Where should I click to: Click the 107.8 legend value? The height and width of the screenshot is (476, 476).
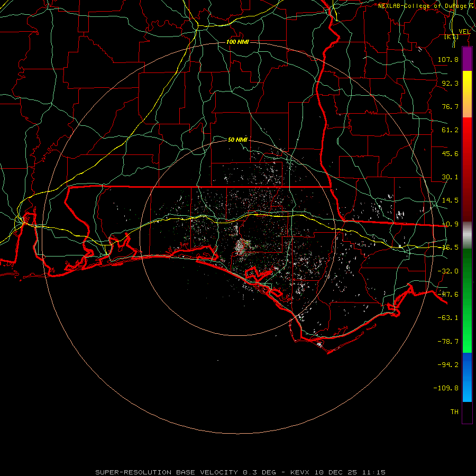(448, 59)
